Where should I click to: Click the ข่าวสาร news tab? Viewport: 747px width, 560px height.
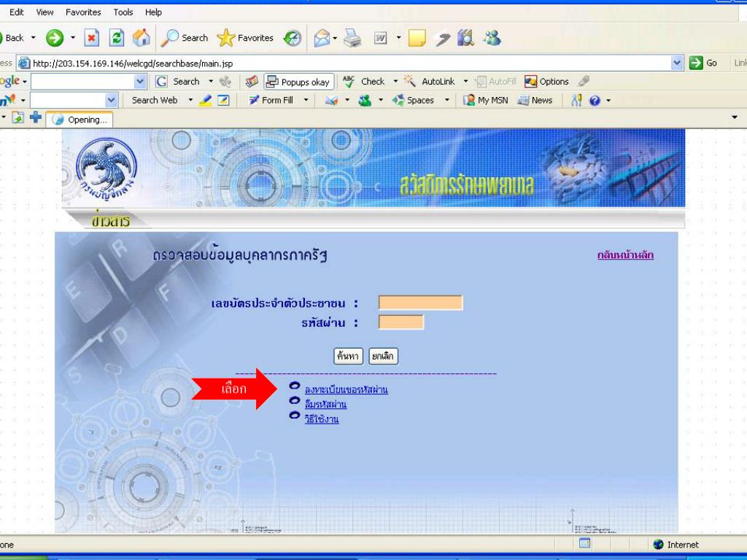coord(111,220)
